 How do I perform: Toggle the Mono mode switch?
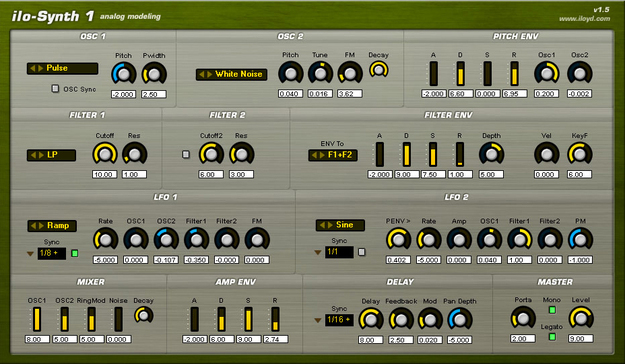coord(552,310)
